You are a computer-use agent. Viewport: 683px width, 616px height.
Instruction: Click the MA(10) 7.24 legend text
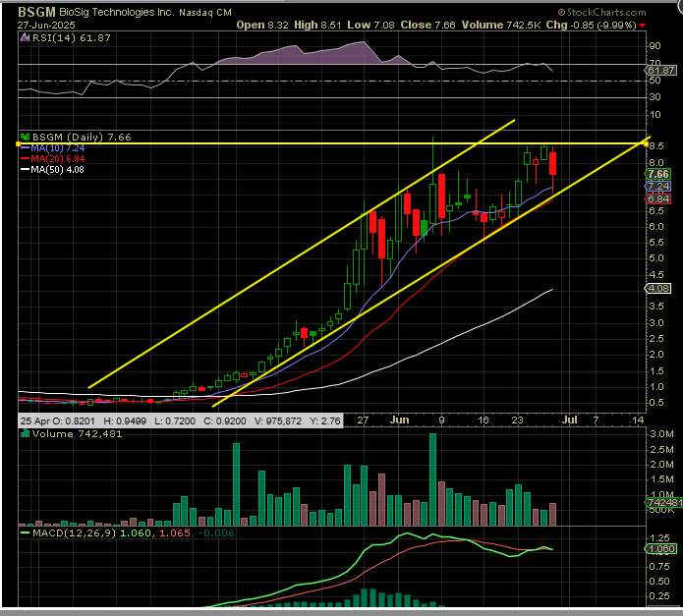coord(58,148)
